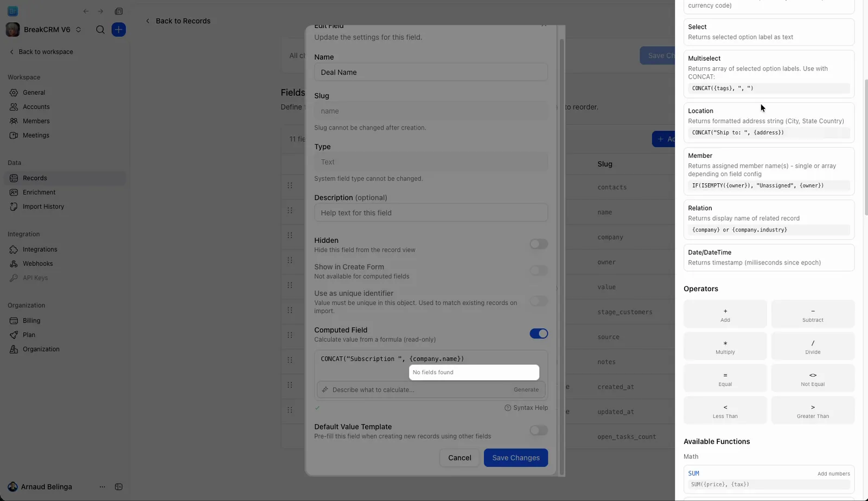The image size is (868, 501).
Task: Click Cancel button in dialog
Action: (x=459, y=458)
